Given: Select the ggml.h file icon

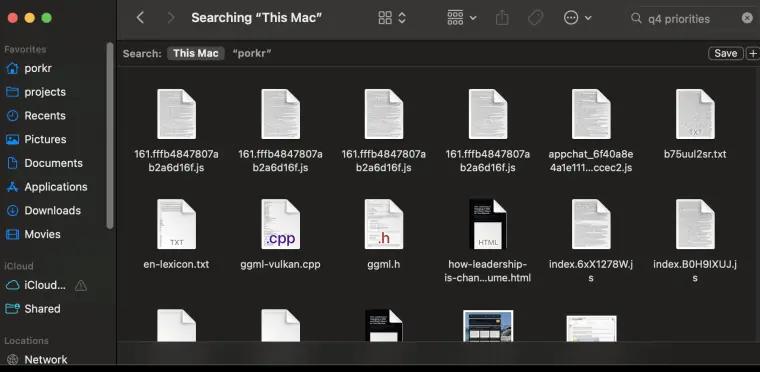Looking at the screenshot, I should [x=384, y=224].
